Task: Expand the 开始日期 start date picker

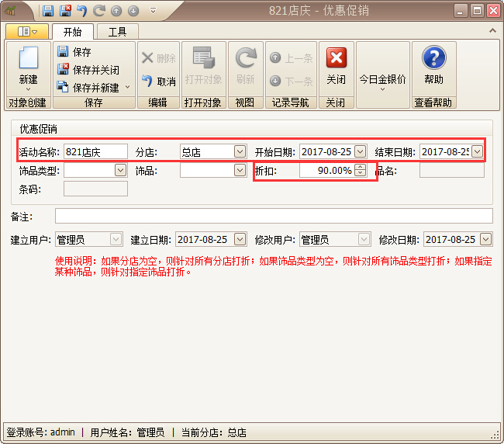Action: coord(360,151)
